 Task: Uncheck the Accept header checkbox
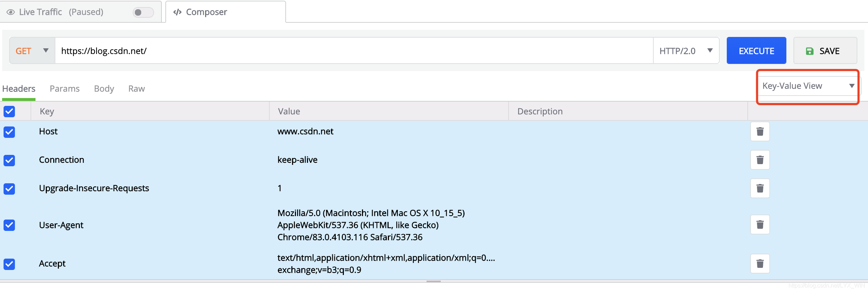tap(9, 264)
